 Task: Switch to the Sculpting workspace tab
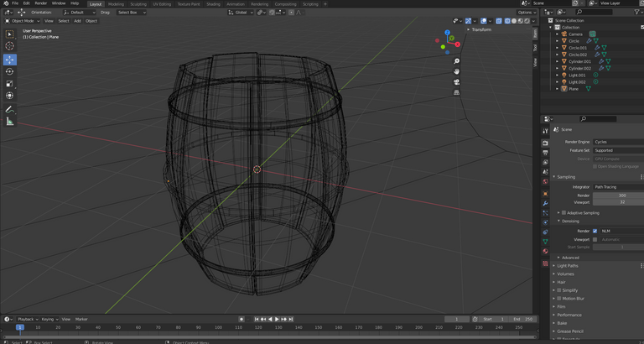click(x=138, y=3)
